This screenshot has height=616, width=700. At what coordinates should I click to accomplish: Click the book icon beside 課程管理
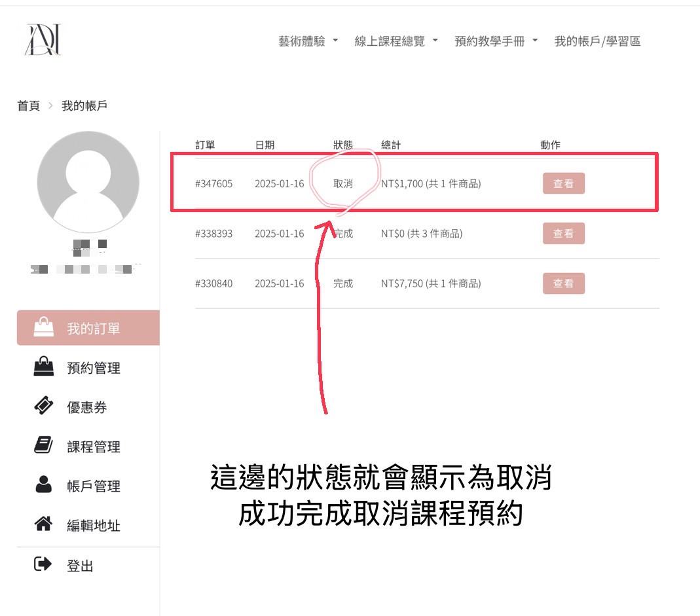[x=43, y=446]
